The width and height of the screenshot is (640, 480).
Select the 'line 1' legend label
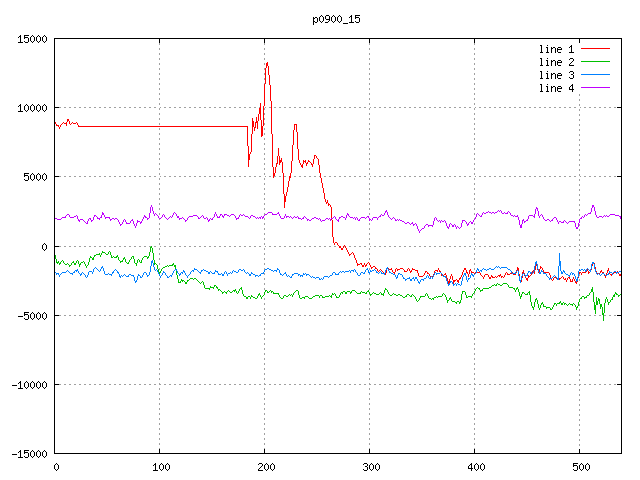557,49
